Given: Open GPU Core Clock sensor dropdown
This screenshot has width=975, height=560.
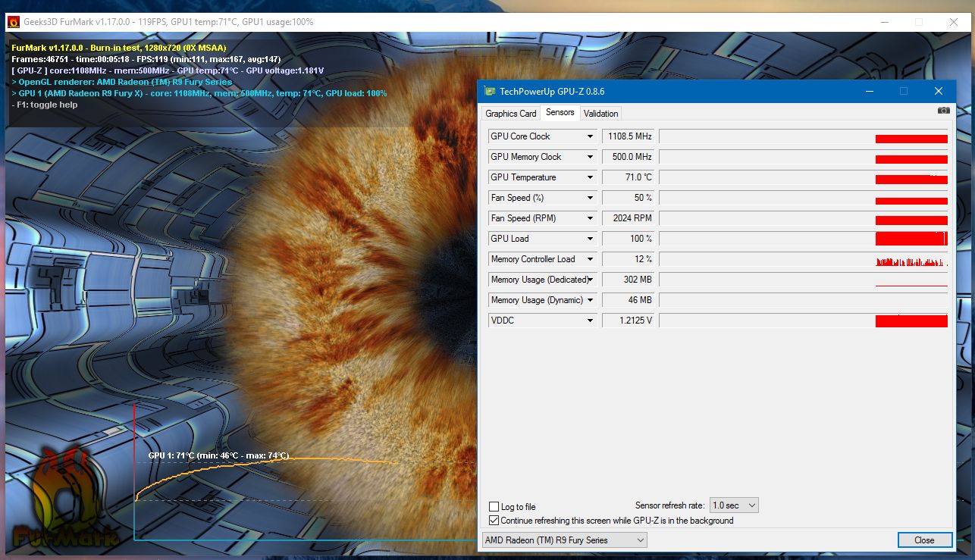Looking at the screenshot, I should pos(590,136).
